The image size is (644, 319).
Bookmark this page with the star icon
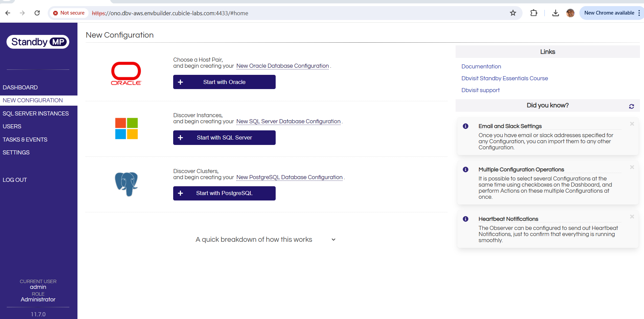click(x=513, y=13)
